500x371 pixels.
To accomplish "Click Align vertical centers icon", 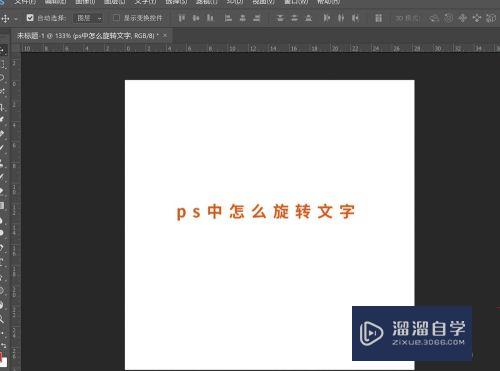I will pos(196,18).
